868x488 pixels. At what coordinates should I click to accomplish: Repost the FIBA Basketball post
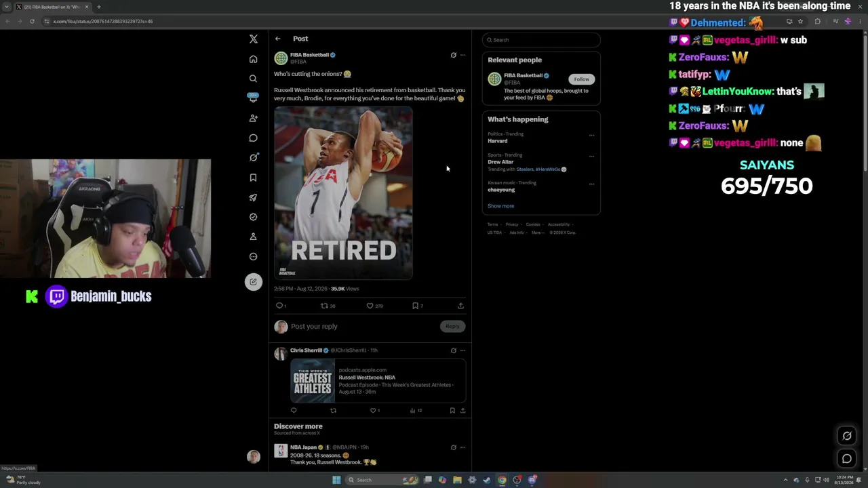[327, 306]
